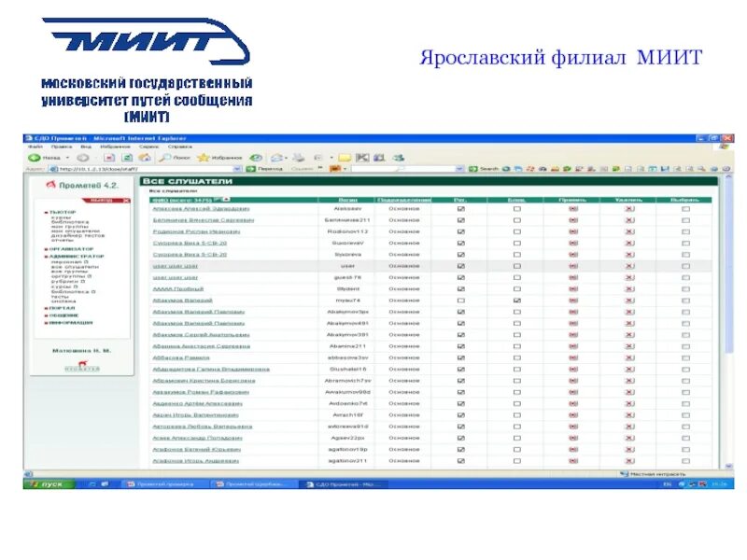Click the Прометей 4.2 logo icon
Image resolution: width=747 pixels, height=560 pixels.
51,185
